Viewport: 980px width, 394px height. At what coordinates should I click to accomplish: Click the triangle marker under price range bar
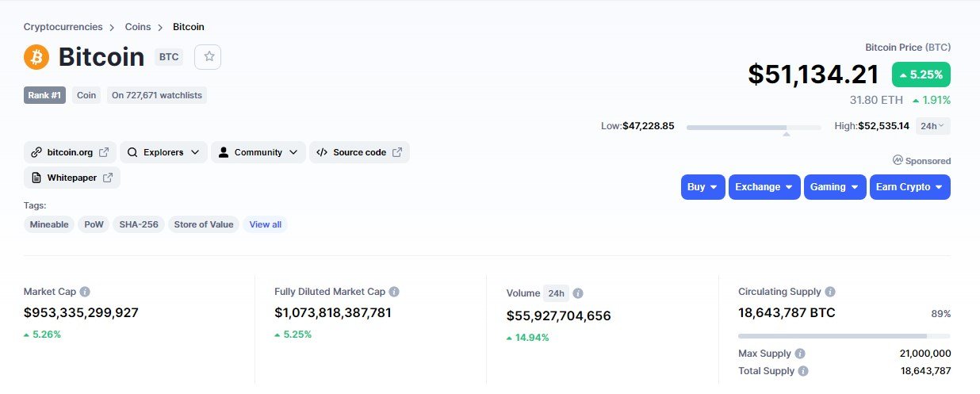(x=787, y=135)
